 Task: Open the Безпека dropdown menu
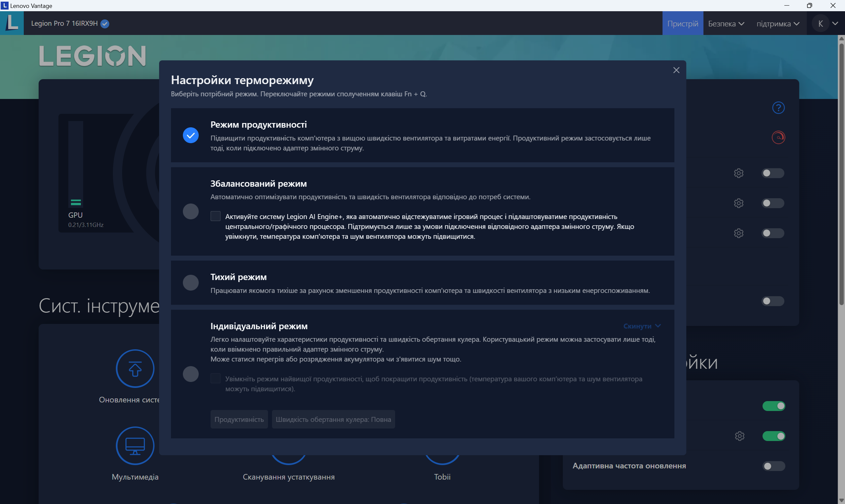[726, 23]
